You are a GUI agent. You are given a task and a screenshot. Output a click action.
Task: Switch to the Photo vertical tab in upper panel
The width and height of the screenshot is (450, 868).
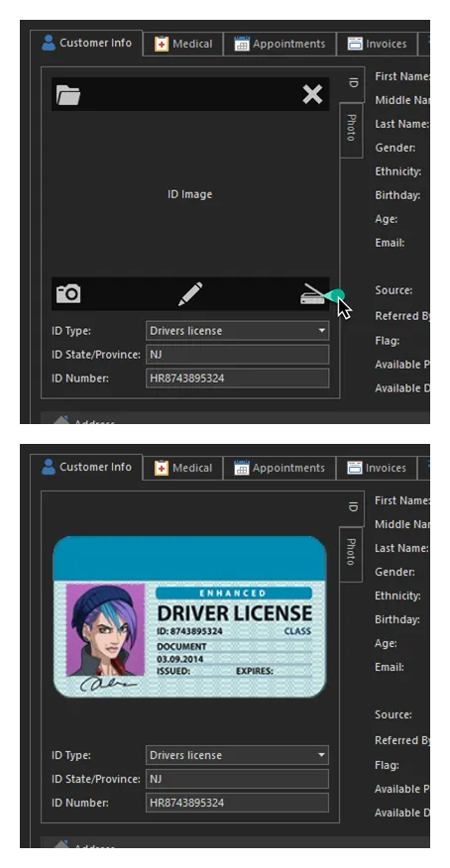[351, 129]
